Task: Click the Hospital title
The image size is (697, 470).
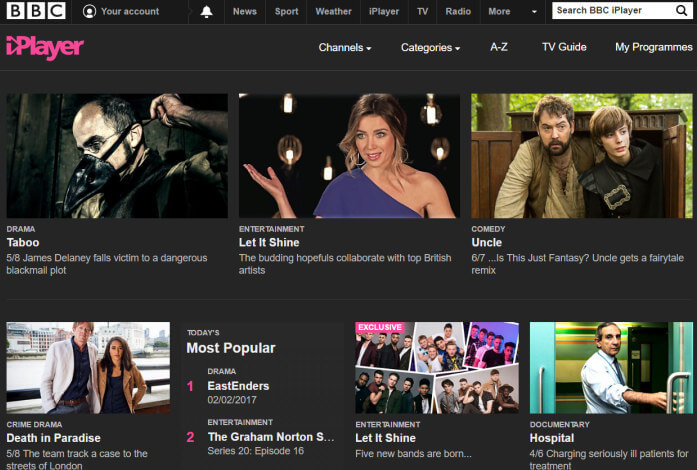Action: [552, 438]
